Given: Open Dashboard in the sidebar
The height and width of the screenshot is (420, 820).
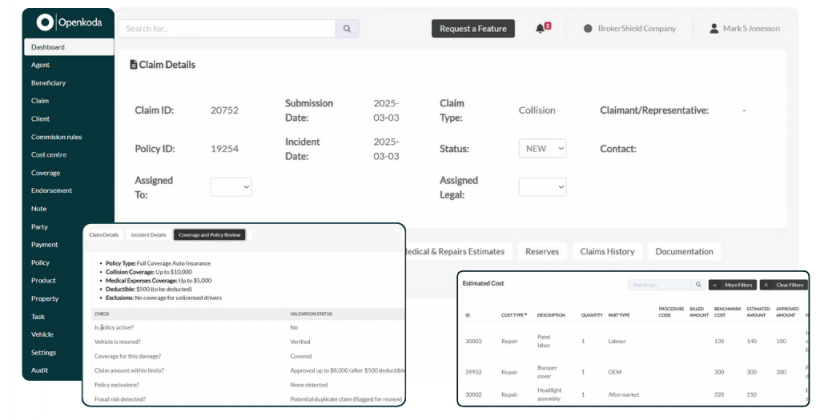Looking at the screenshot, I should pyautogui.click(x=69, y=47).
